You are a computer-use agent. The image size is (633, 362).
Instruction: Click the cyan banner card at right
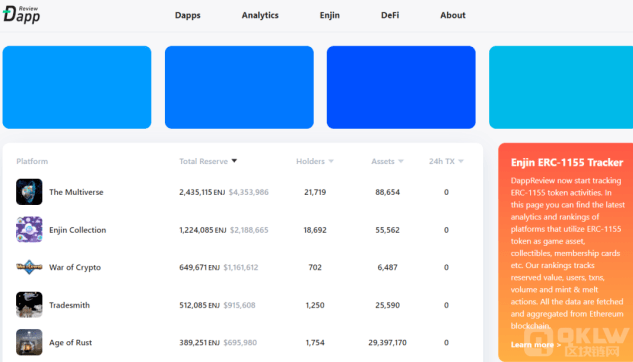[x=561, y=87]
